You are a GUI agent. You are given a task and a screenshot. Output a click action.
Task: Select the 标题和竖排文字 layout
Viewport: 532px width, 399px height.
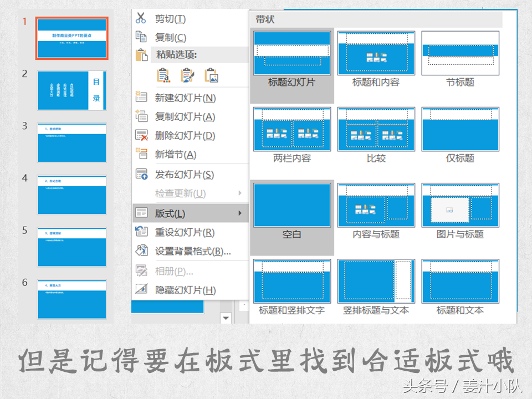click(292, 288)
